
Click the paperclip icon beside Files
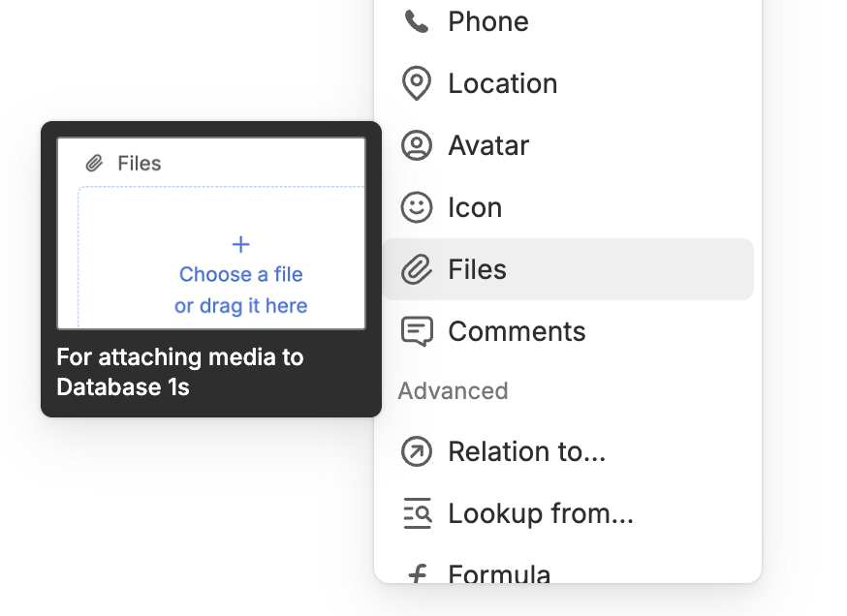[x=417, y=269]
